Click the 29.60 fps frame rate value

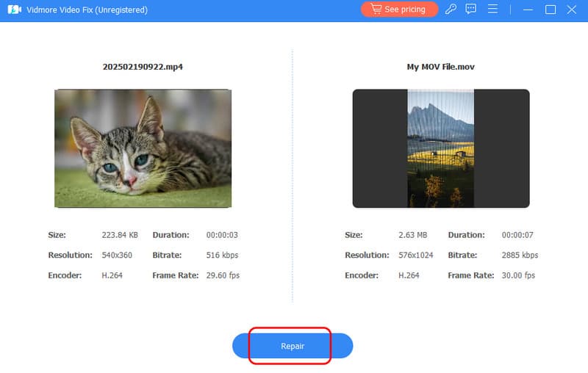point(223,275)
